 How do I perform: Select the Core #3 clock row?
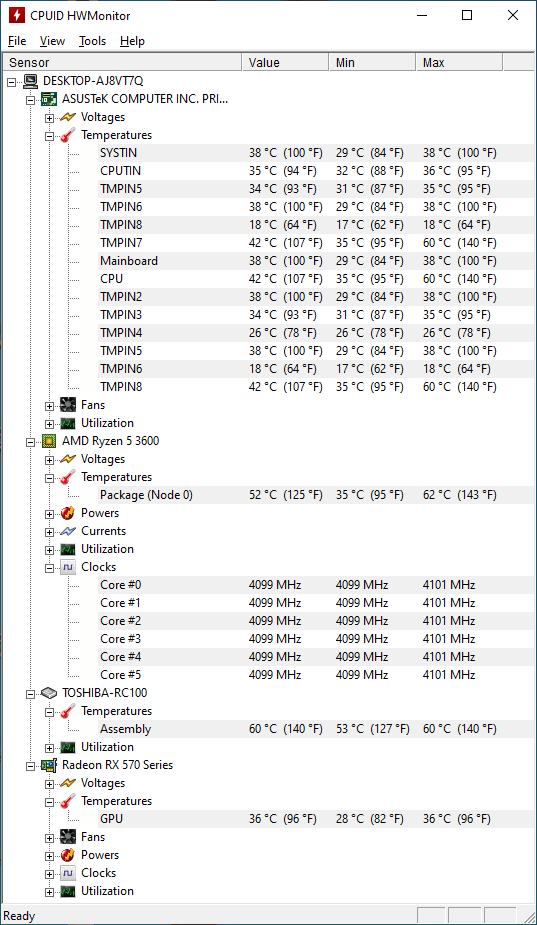[316, 638]
